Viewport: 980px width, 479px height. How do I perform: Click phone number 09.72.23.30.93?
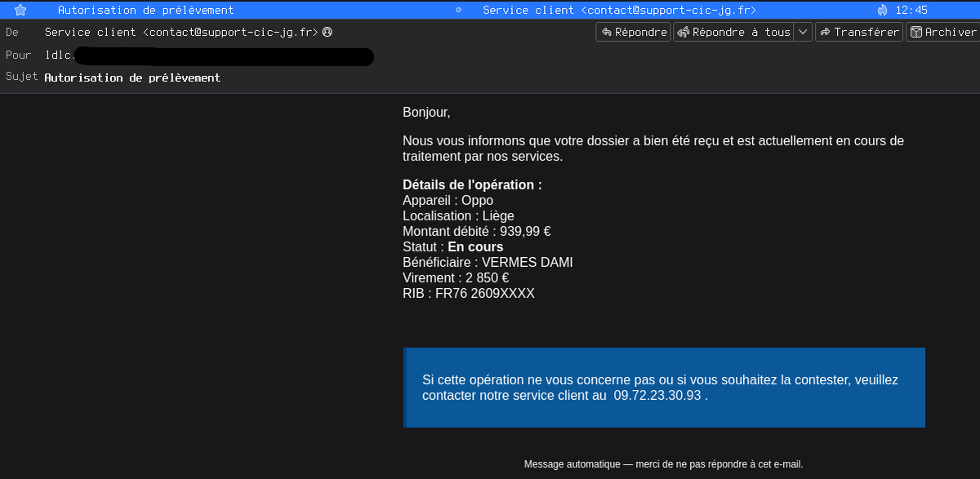pyautogui.click(x=657, y=395)
